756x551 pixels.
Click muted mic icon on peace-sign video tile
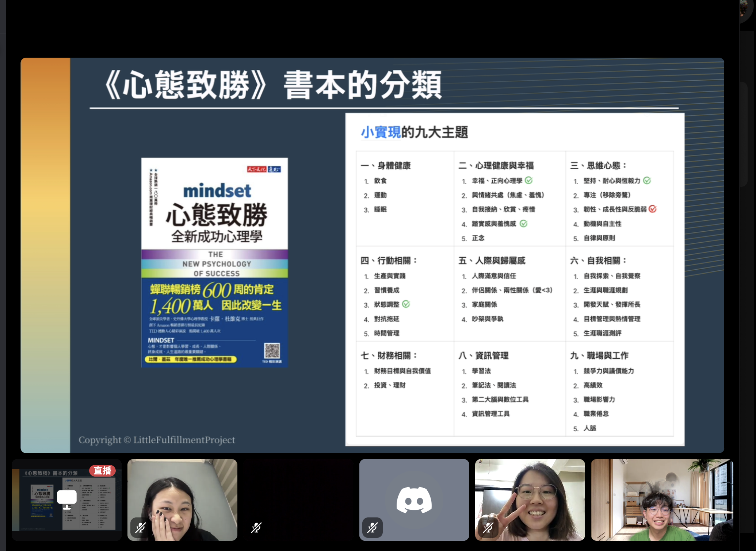pos(488,528)
